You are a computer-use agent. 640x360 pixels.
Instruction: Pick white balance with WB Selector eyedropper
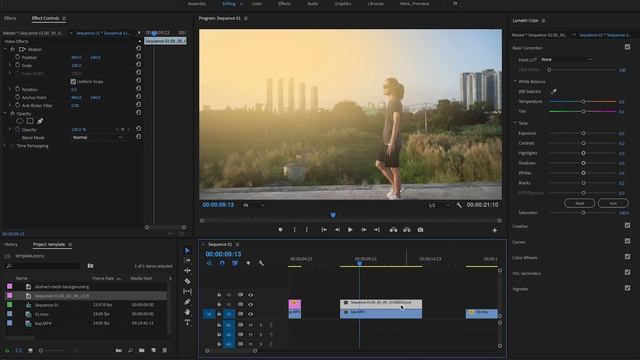pos(554,91)
